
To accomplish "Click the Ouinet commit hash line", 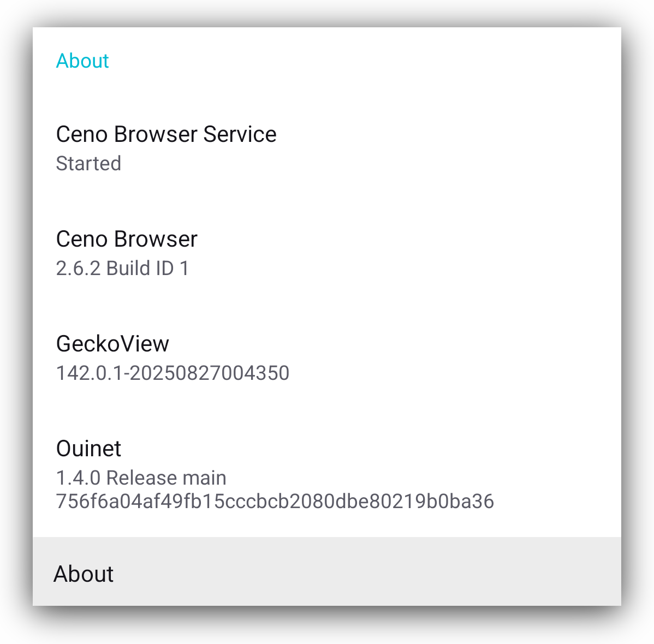I will [x=275, y=501].
